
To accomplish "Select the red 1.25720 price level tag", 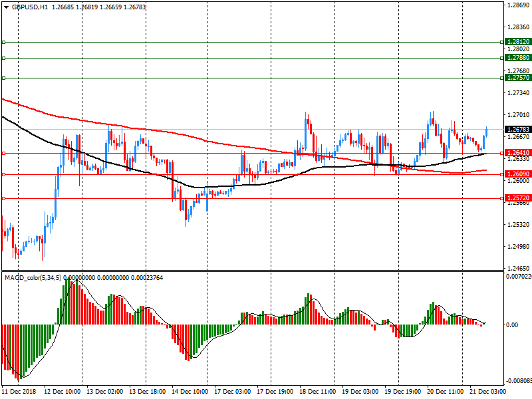I will pyautogui.click(x=518, y=198).
